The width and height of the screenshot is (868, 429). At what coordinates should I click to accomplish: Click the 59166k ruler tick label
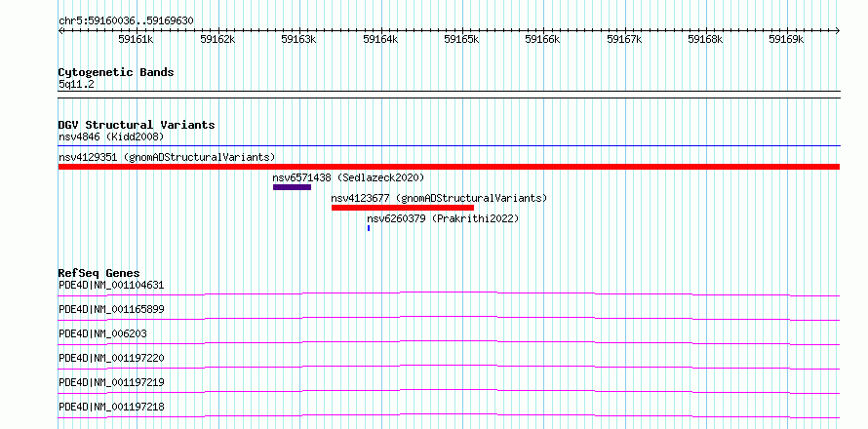542,39
